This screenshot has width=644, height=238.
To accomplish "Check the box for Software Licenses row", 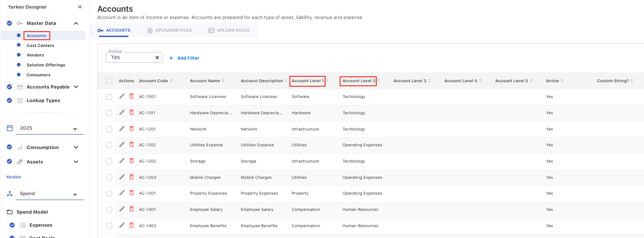I will (x=109, y=97).
